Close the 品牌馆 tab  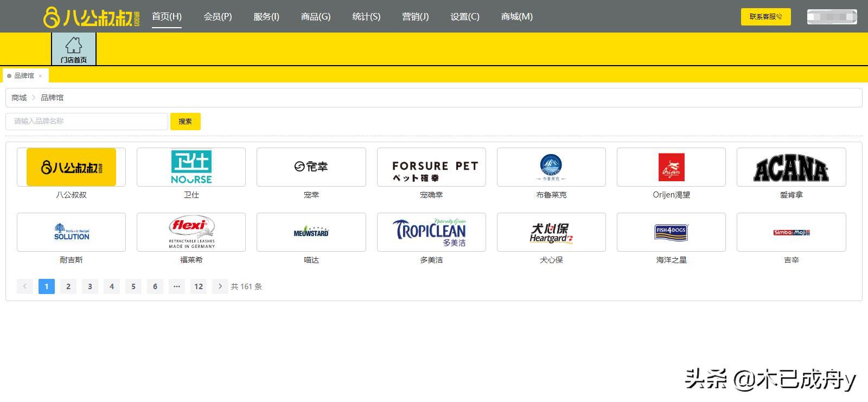click(x=40, y=76)
